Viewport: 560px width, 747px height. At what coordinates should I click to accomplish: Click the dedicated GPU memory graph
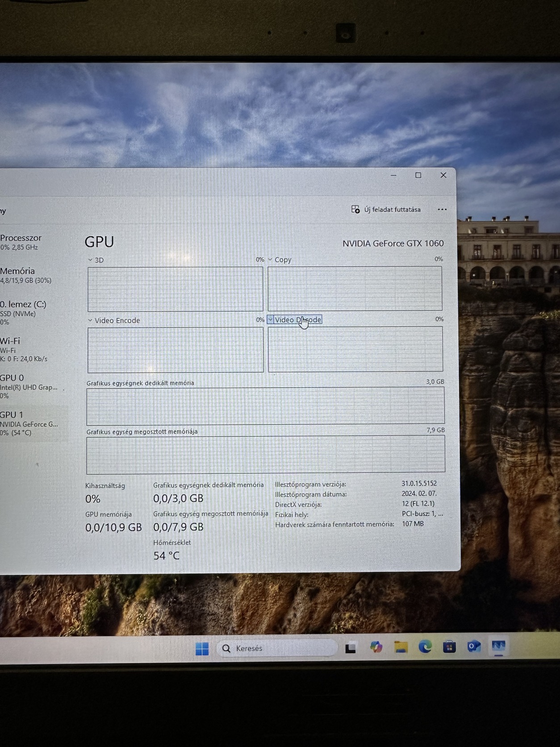point(266,406)
